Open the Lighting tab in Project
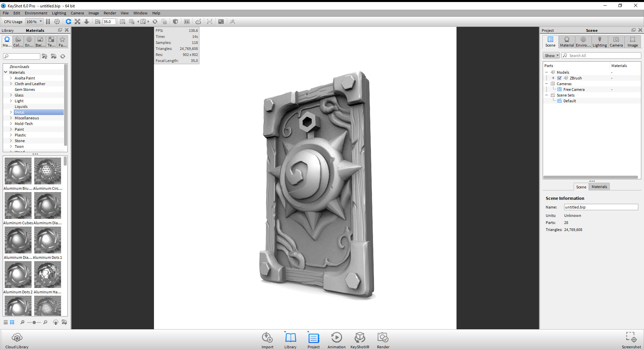The height and width of the screenshot is (350, 644). (600, 42)
